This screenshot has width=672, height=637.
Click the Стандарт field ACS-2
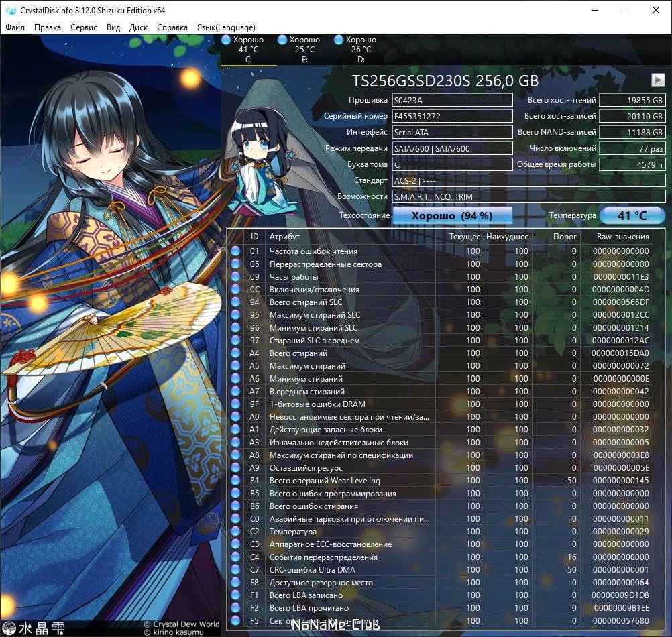[x=529, y=180]
